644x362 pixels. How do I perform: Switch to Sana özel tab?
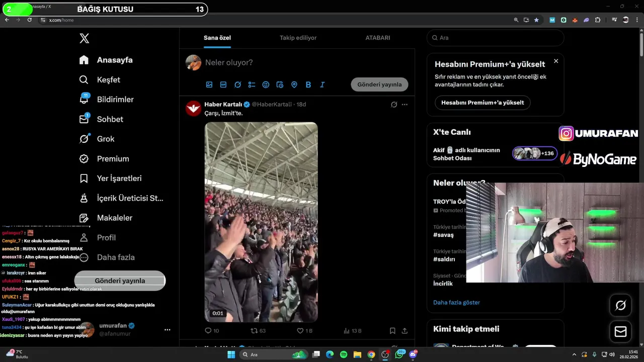[x=217, y=38]
